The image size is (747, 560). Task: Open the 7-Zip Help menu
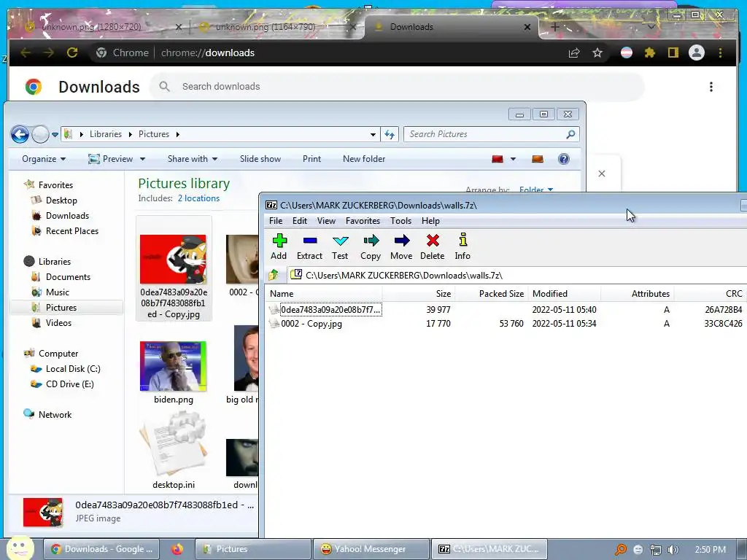click(x=430, y=221)
